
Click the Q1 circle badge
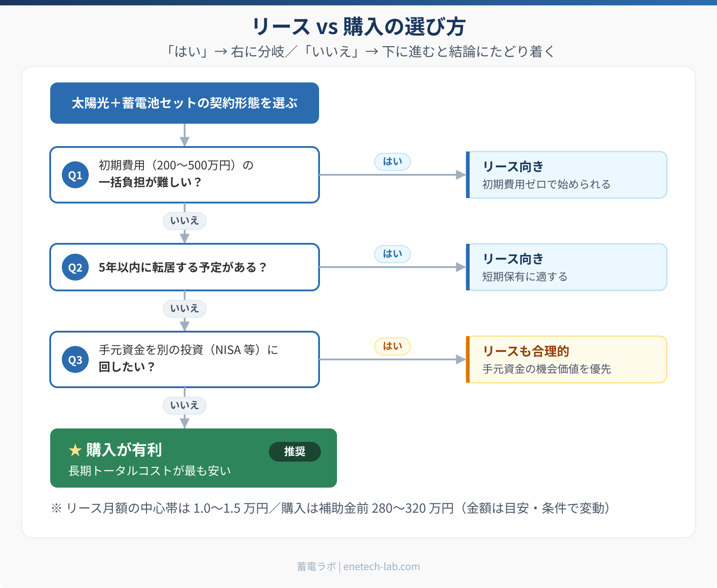pyautogui.click(x=75, y=175)
